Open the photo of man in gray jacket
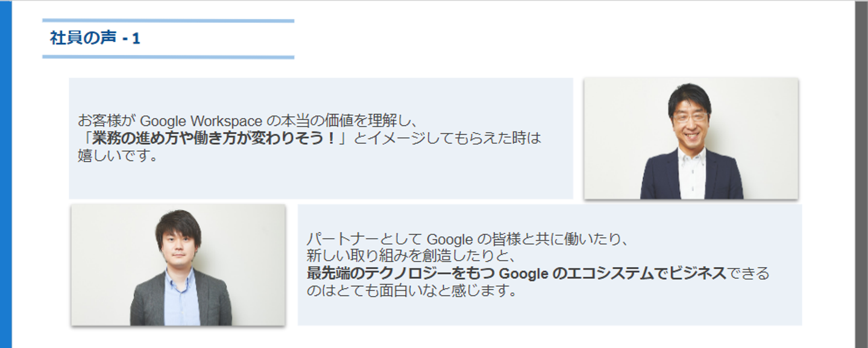This screenshot has width=868, height=348. pos(178,265)
